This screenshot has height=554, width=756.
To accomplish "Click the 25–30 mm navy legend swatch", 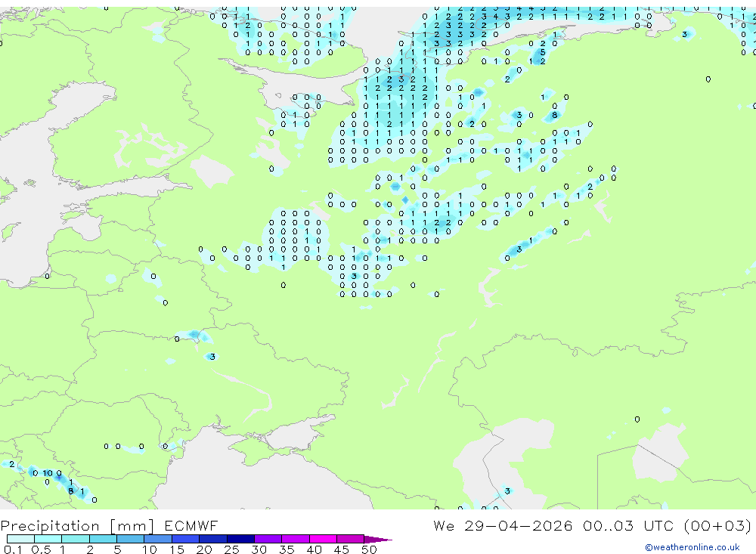I will [x=240, y=539].
